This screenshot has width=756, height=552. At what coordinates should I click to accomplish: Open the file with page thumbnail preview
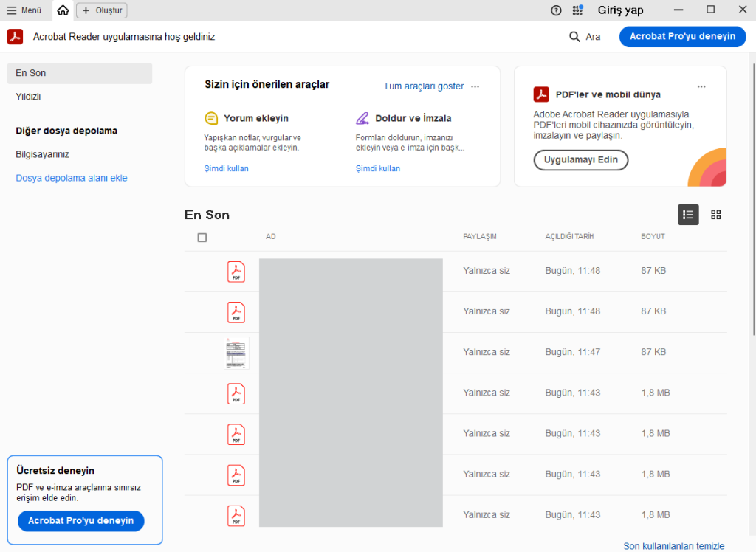[236, 353]
